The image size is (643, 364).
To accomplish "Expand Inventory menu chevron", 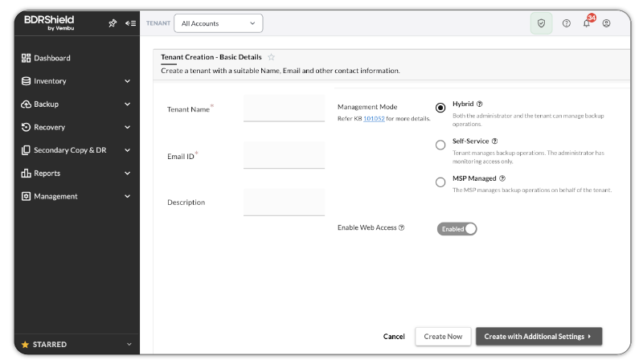I will (x=128, y=81).
